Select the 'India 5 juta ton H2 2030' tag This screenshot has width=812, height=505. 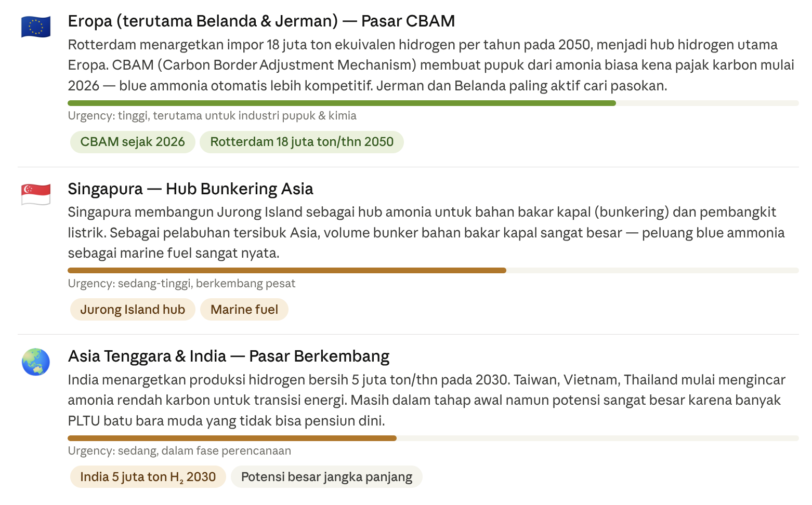point(148,477)
